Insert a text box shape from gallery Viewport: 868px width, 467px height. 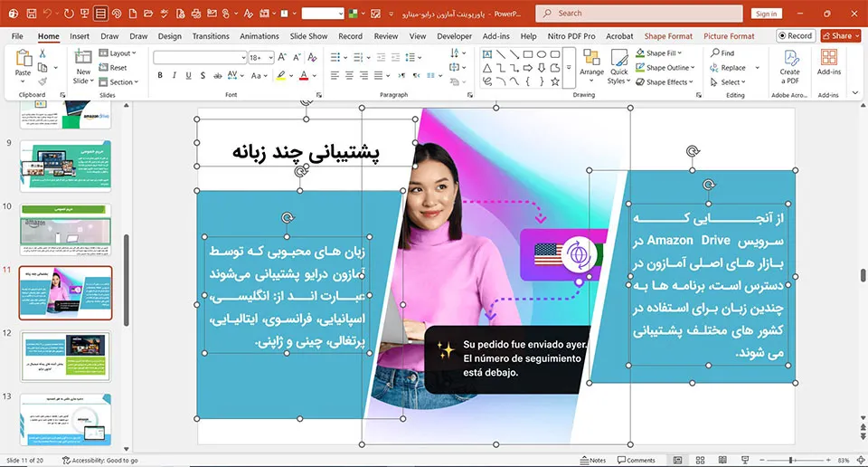coord(487,54)
